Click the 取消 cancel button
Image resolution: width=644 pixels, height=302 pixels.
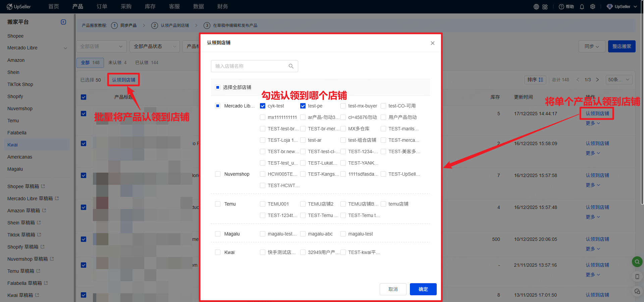pos(393,289)
